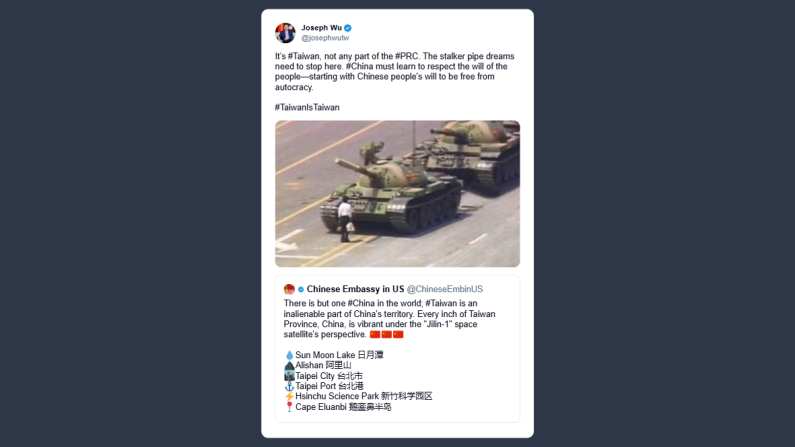Open #Taiwan hashtag in quoted tweet

pyautogui.click(x=441, y=303)
